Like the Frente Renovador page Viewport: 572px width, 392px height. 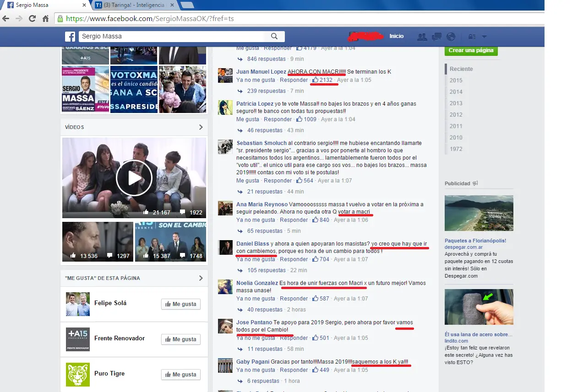[x=181, y=339]
